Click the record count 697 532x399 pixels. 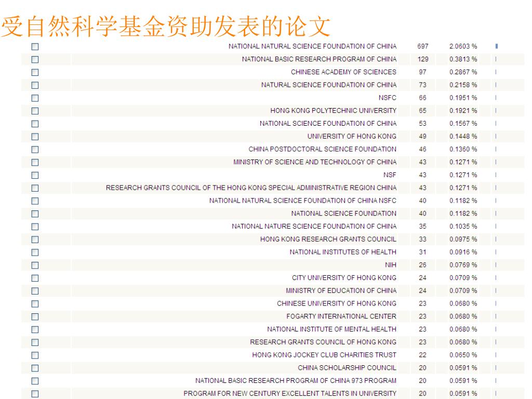(423, 46)
